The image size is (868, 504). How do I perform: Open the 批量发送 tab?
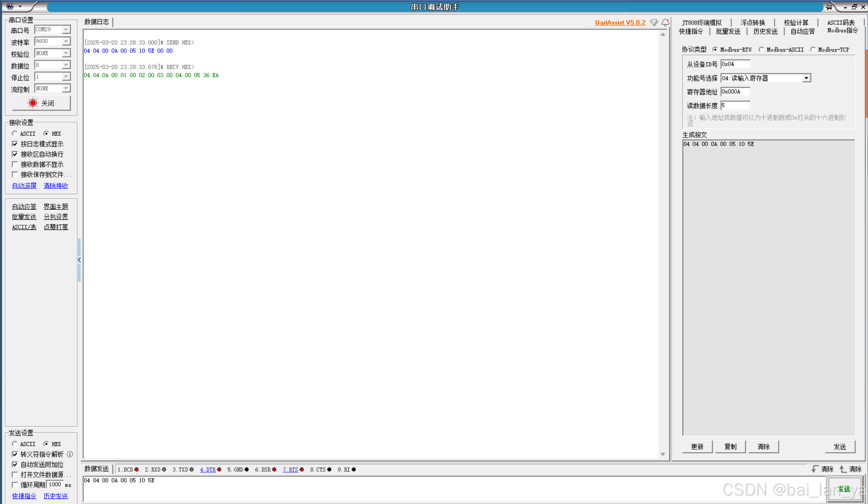coord(728,32)
